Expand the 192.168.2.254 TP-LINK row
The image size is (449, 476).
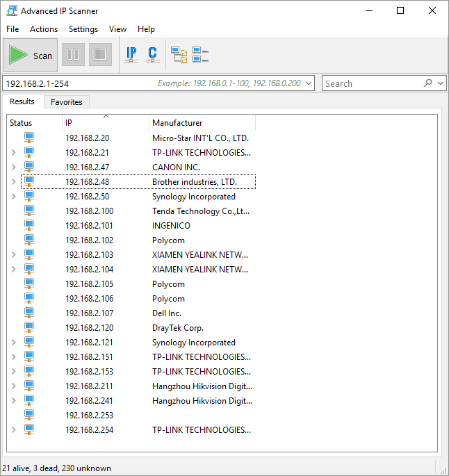[x=14, y=429]
